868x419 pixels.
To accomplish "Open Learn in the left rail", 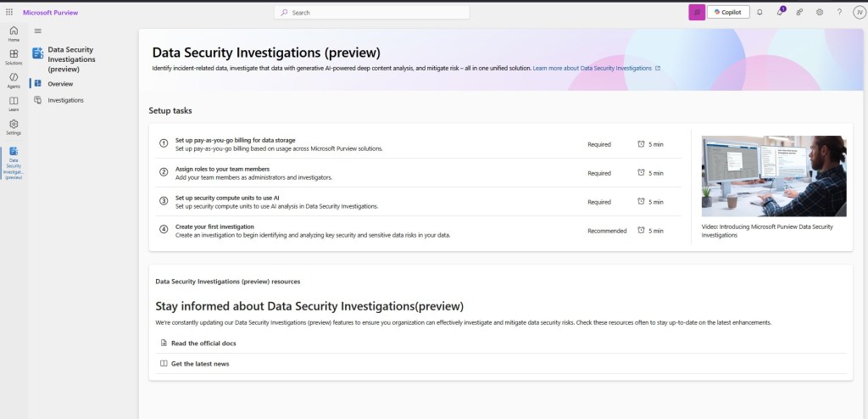I will coord(14,103).
